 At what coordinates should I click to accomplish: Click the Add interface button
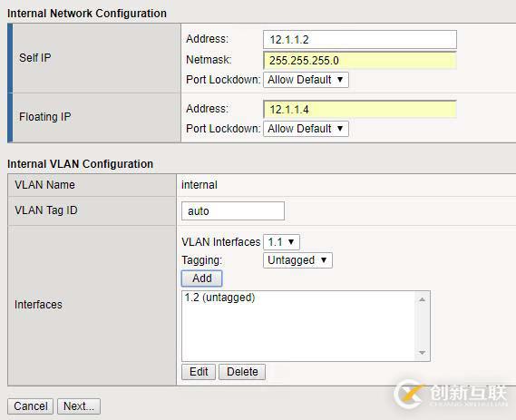point(201,278)
